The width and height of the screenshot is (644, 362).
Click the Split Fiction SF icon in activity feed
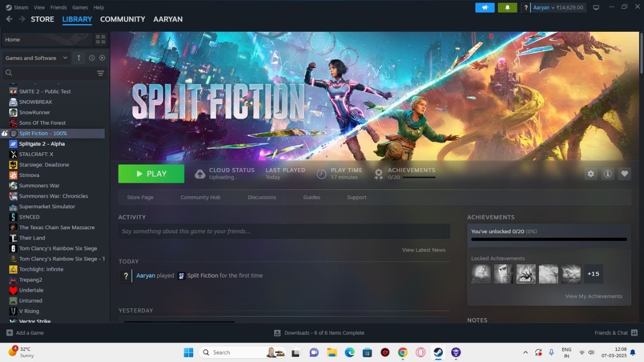pyautogui.click(x=182, y=276)
